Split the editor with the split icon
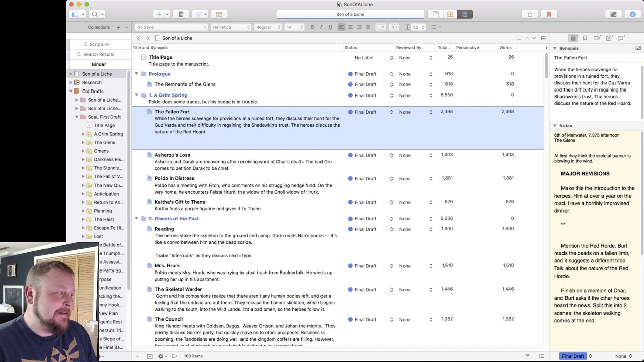644x362 pixels. (x=543, y=38)
